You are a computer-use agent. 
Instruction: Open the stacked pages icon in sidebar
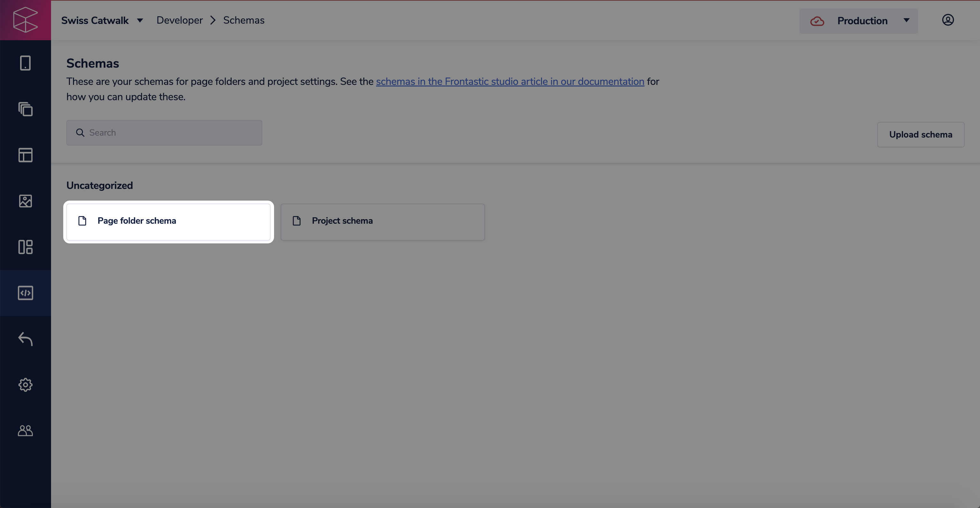tap(25, 109)
